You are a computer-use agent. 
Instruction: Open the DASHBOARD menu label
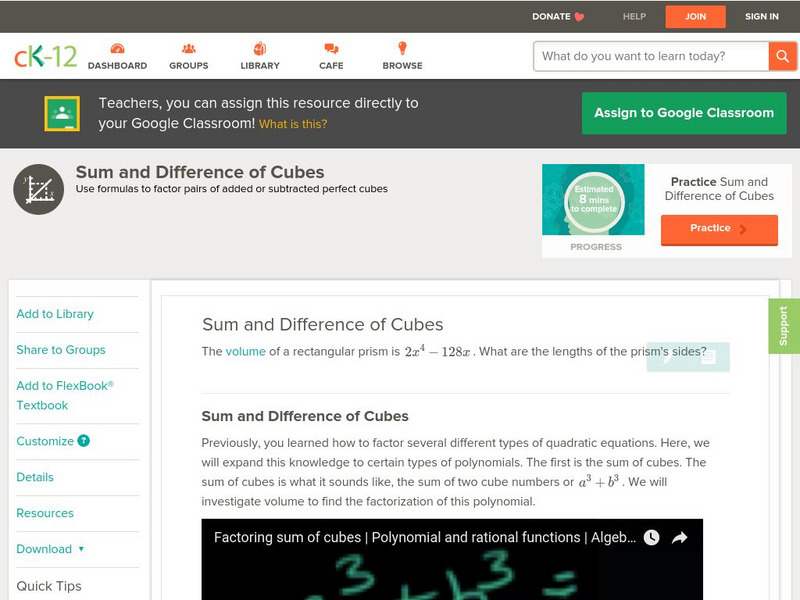(x=117, y=66)
